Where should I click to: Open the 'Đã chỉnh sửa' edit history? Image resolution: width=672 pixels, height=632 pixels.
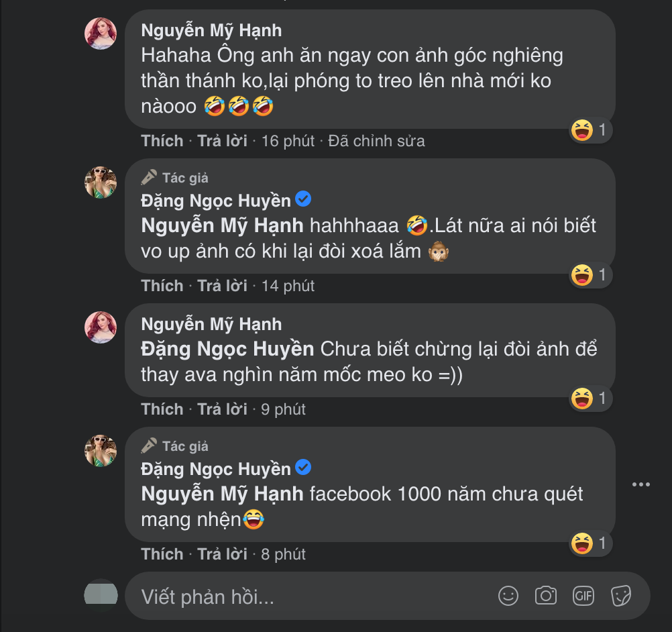pos(376,141)
